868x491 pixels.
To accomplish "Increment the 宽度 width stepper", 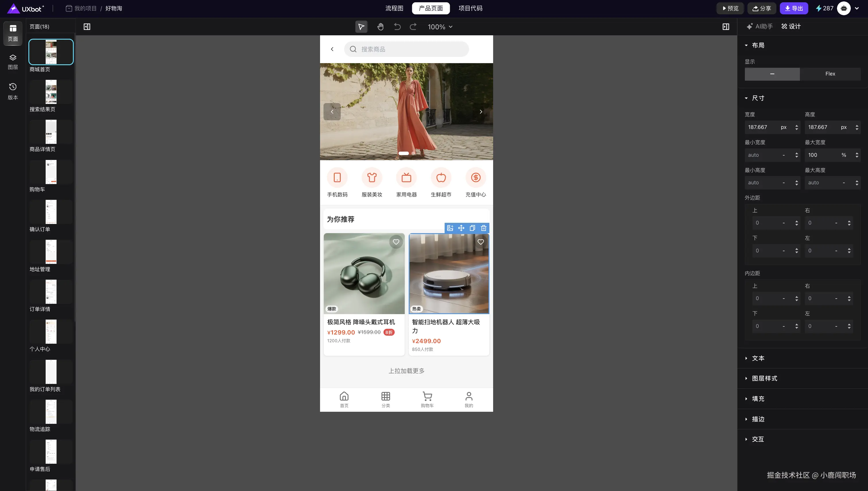I will click(797, 125).
